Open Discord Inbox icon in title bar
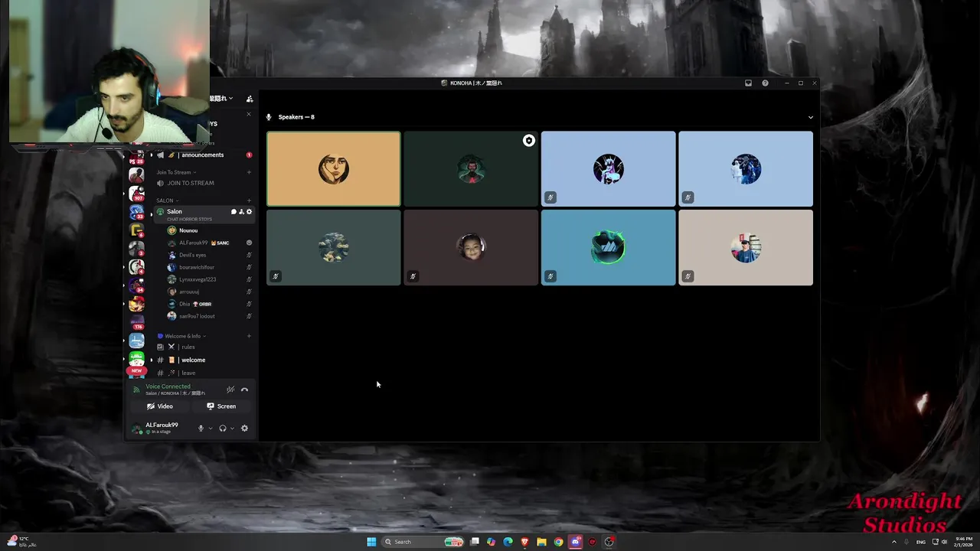980x551 pixels. click(748, 83)
